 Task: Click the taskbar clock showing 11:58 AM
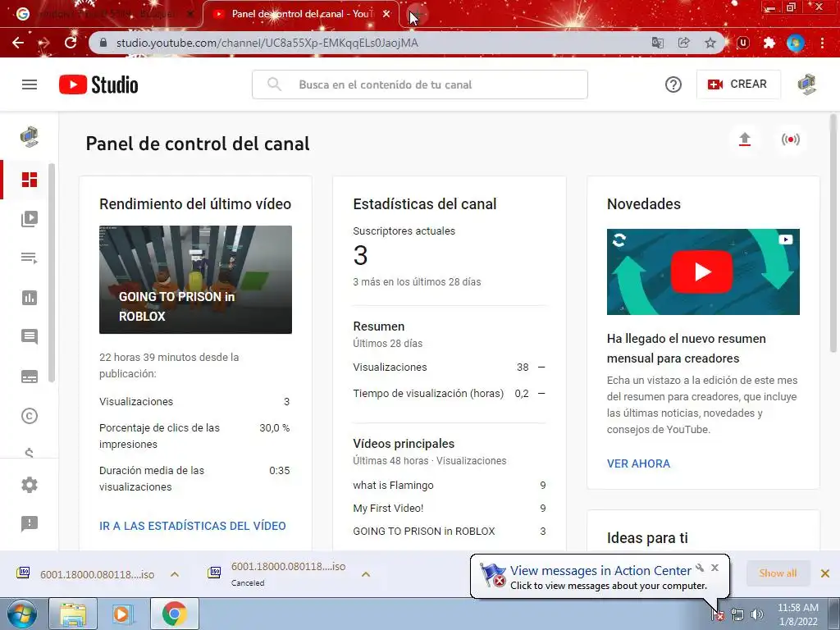pyautogui.click(x=797, y=614)
